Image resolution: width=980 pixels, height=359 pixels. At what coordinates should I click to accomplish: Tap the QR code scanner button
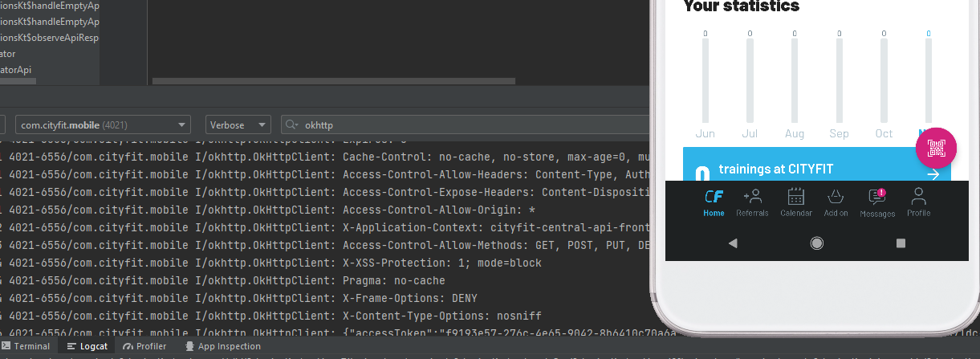(936, 148)
